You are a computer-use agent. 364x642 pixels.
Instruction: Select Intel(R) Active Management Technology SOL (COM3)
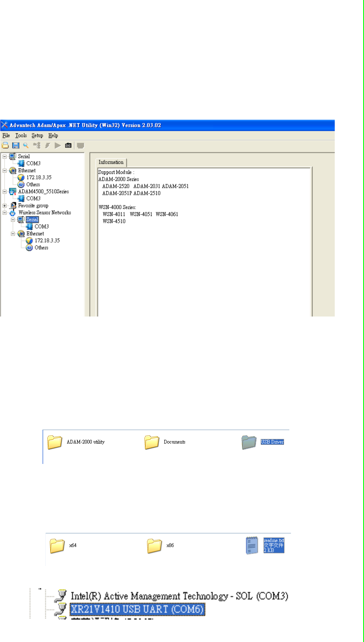tap(179, 596)
